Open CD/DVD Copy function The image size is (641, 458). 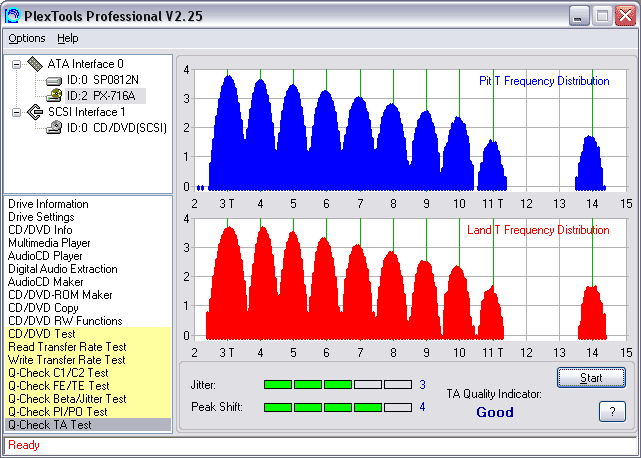pos(43,308)
